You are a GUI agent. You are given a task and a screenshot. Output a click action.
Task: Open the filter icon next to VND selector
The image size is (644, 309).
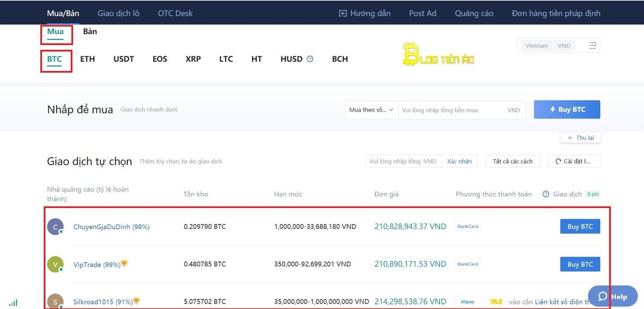tap(593, 45)
